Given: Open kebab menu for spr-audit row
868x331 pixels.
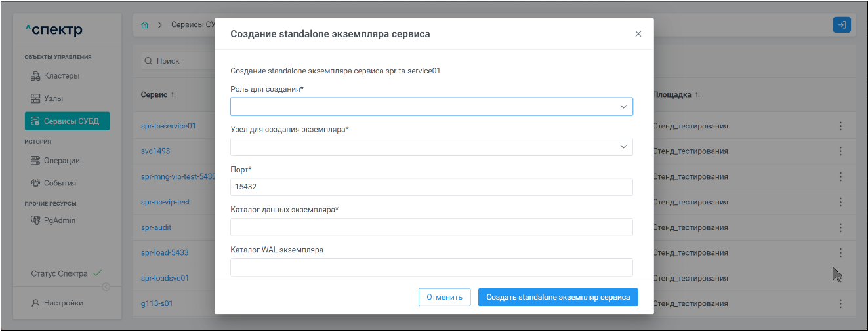Looking at the screenshot, I should (x=840, y=227).
